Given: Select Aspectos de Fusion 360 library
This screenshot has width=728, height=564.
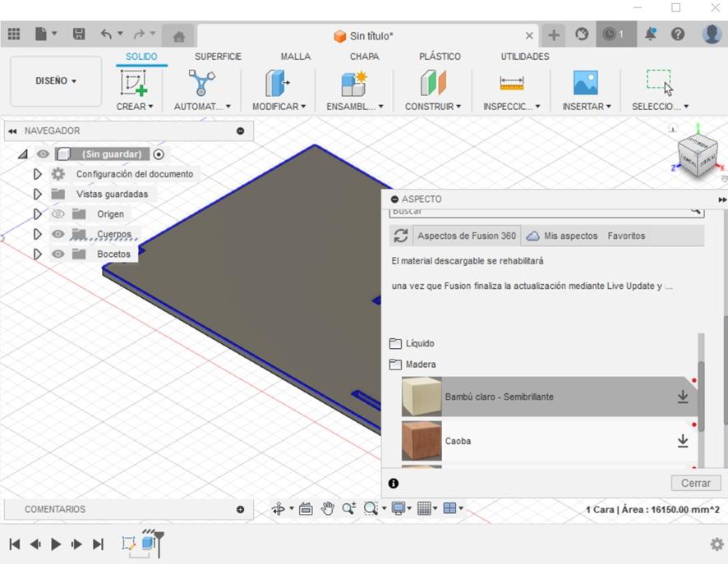Looking at the screenshot, I should coord(467,236).
